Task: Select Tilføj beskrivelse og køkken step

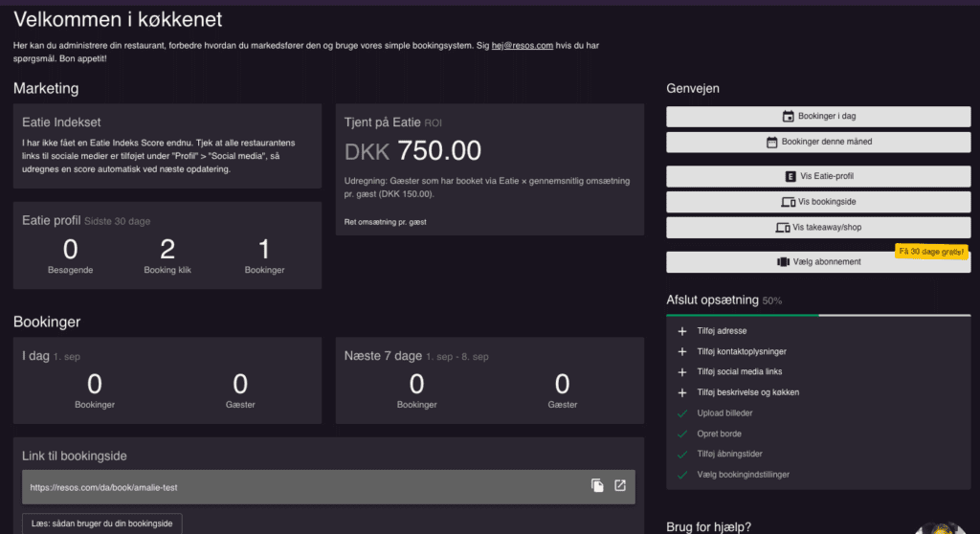Action: pos(748,392)
